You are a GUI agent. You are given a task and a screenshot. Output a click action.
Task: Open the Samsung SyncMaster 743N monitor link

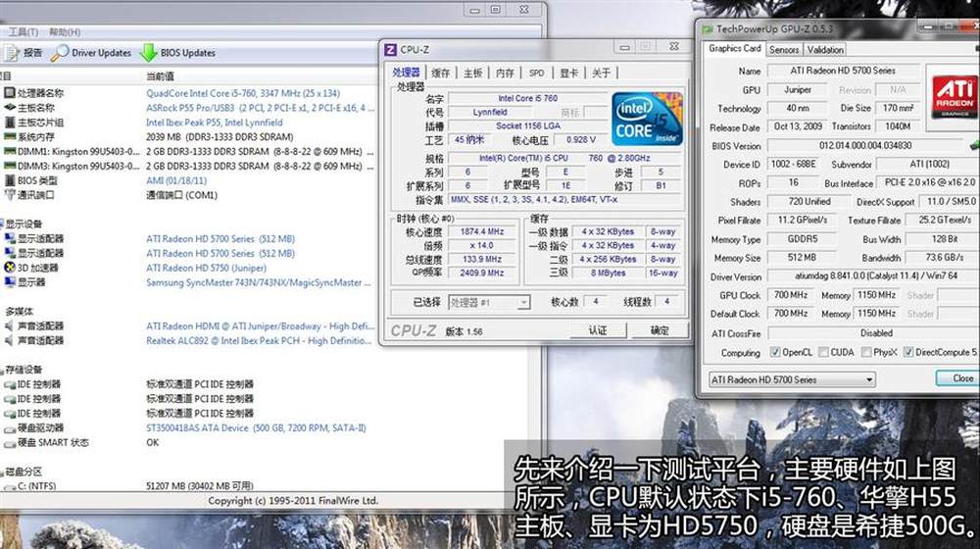[258, 282]
